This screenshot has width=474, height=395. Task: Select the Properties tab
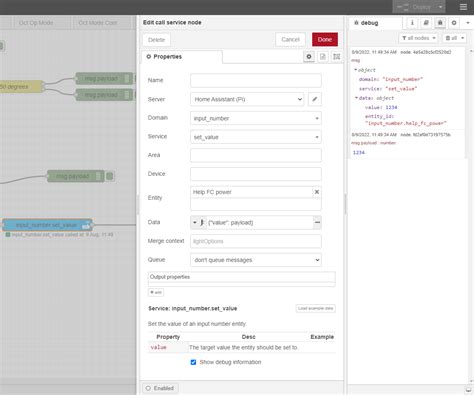(x=182, y=57)
